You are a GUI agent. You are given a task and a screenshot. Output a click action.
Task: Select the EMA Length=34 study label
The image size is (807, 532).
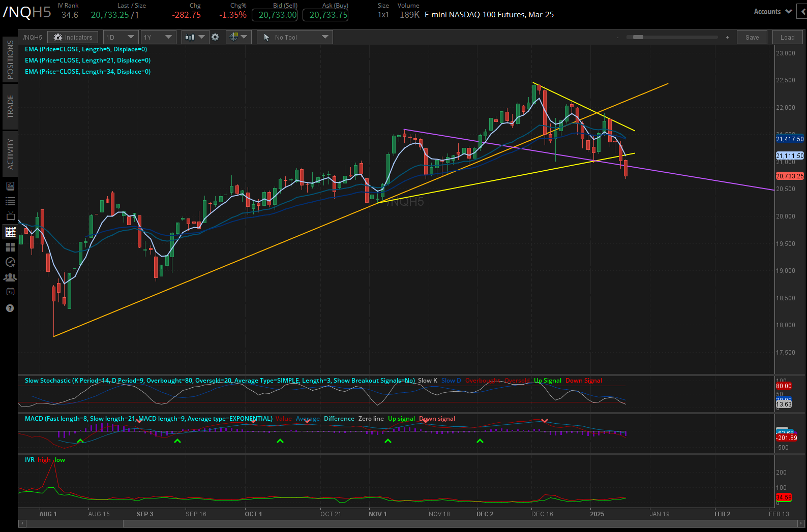[87, 72]
